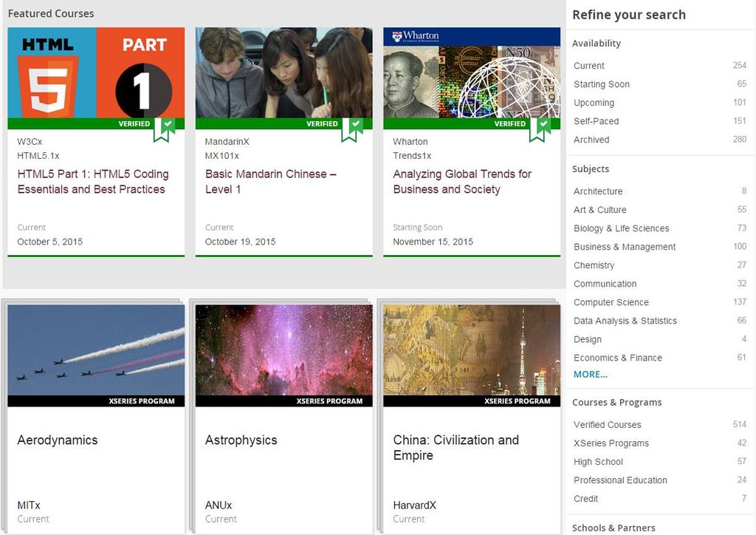Click the Courses & Programs heading

tap(616, 402)
